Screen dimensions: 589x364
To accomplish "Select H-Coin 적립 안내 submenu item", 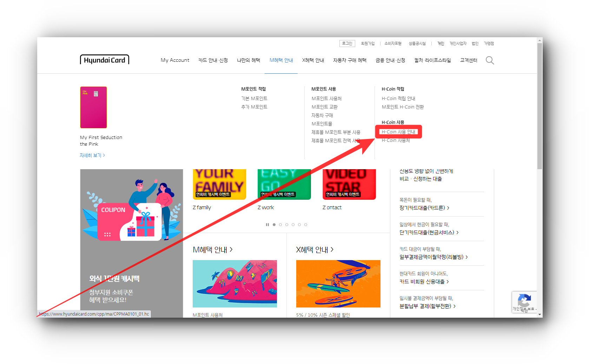I will tap(398, 99).
